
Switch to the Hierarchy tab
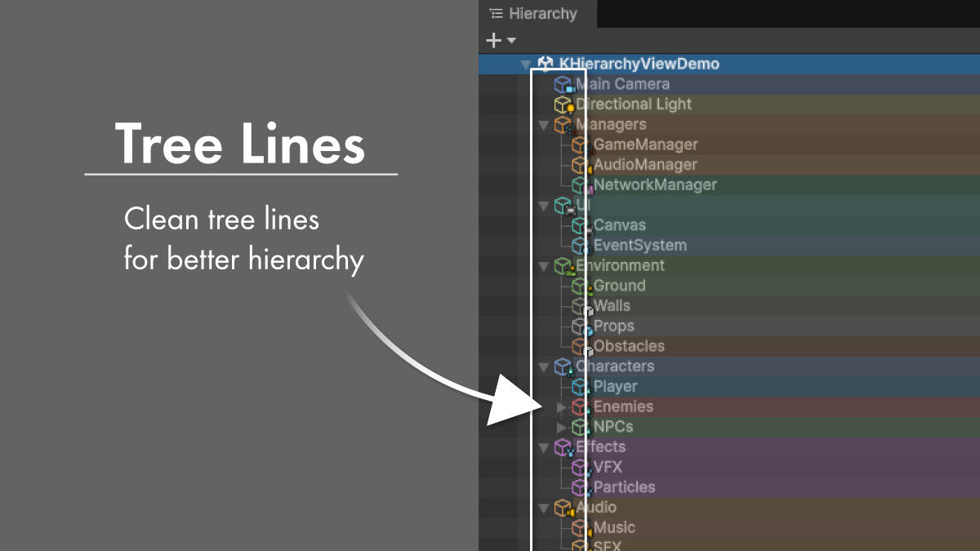[539, 13]
